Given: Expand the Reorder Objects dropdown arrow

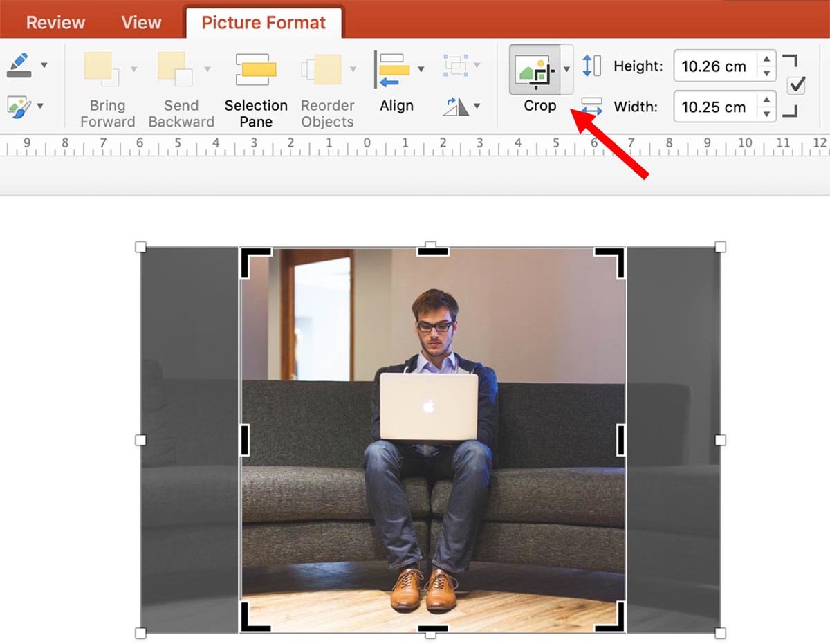Looking at the screenshot, I should coord(353,69).
